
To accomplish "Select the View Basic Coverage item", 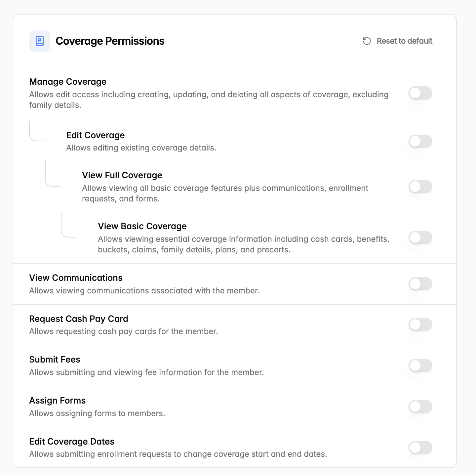I will coord(142,226).
